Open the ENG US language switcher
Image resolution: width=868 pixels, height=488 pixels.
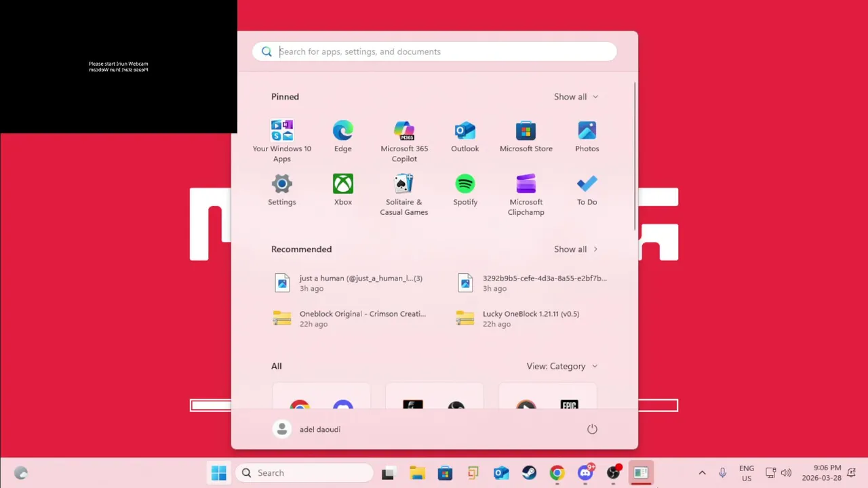coord(747,473)
